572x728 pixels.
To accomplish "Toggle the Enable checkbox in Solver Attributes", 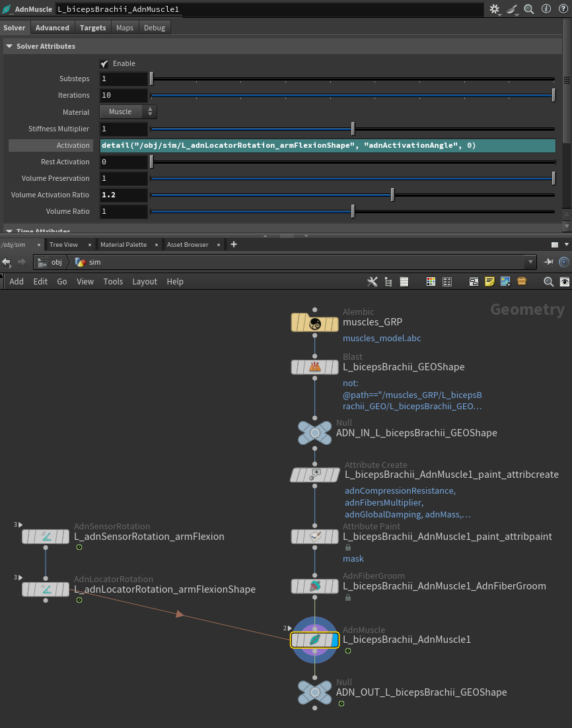I will [x=104, y=63].
